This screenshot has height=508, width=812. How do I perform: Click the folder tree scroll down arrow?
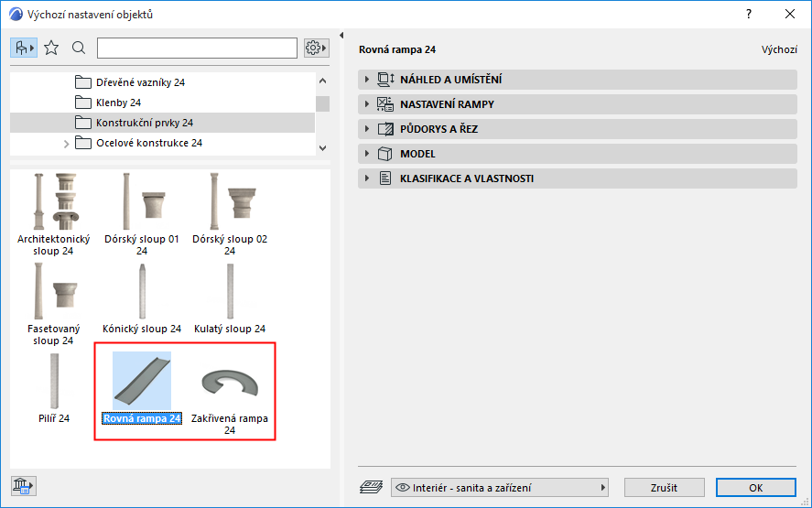point(322,148)
